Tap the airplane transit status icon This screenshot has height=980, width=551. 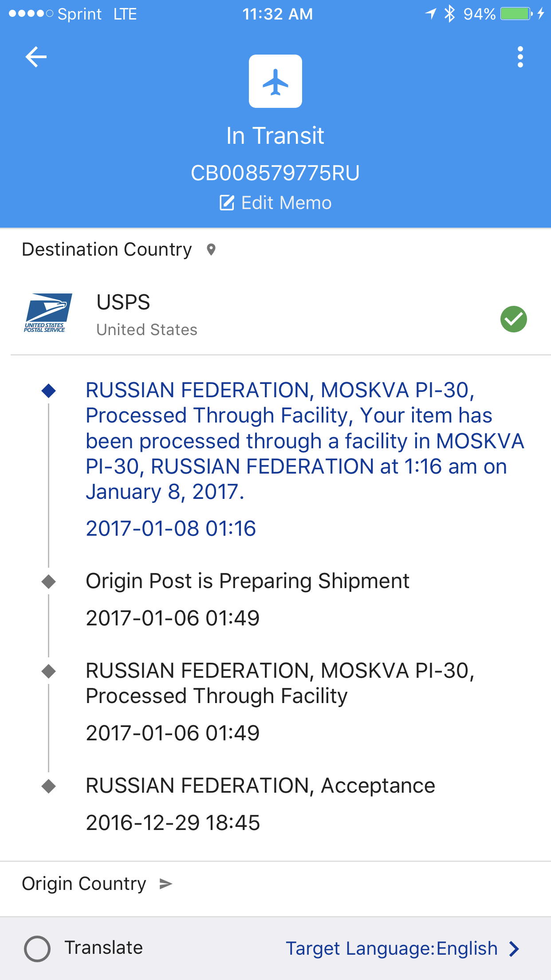(275, 81)
